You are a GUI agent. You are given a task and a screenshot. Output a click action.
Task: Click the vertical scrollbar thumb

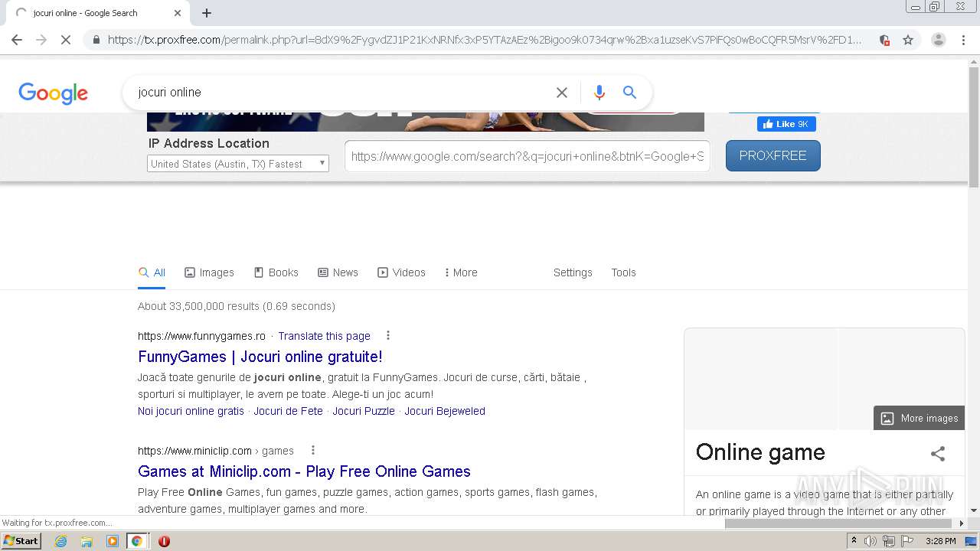(974, 126)
